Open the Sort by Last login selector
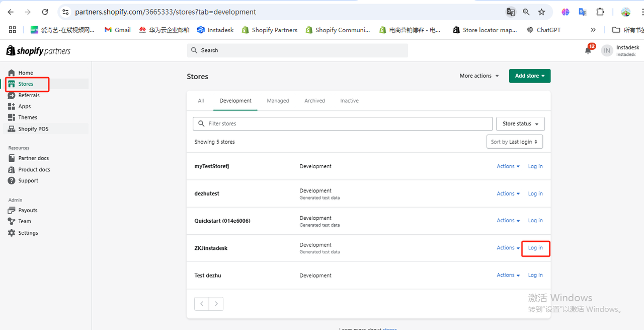The height and width of the screenshot is (330, 644). pos(514,142)
